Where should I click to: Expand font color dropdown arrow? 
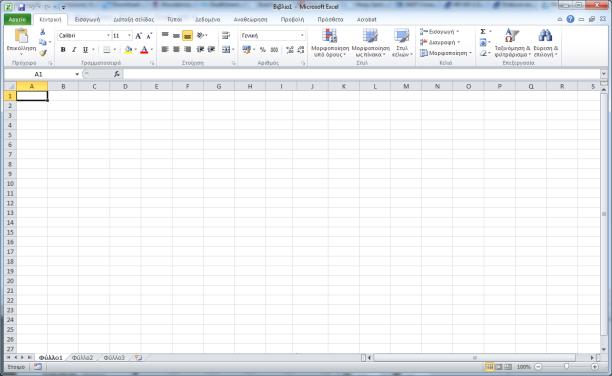tap(151, 50)
